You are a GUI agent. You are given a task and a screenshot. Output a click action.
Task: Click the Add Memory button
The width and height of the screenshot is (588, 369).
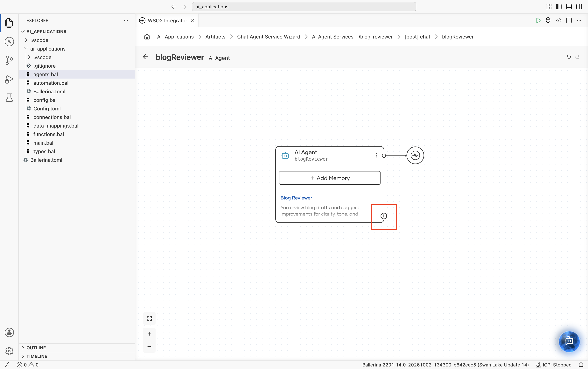coord(330,178)
